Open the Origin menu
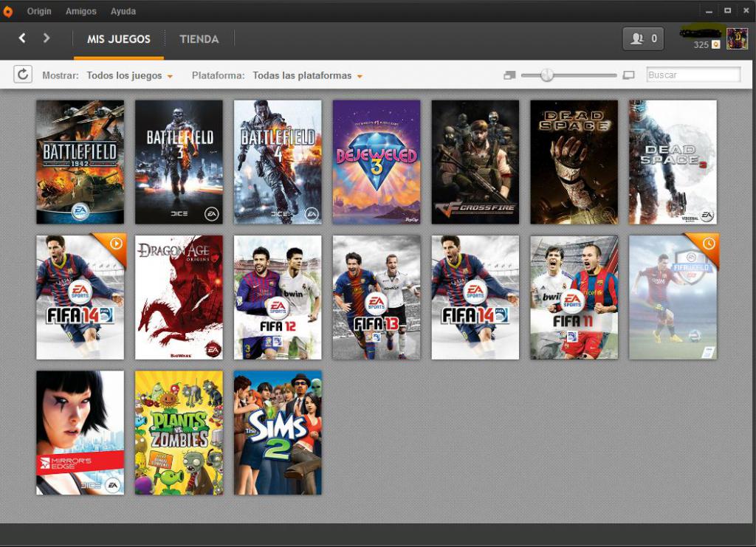This screenshot has height=547, width=756. click(39, 11)
